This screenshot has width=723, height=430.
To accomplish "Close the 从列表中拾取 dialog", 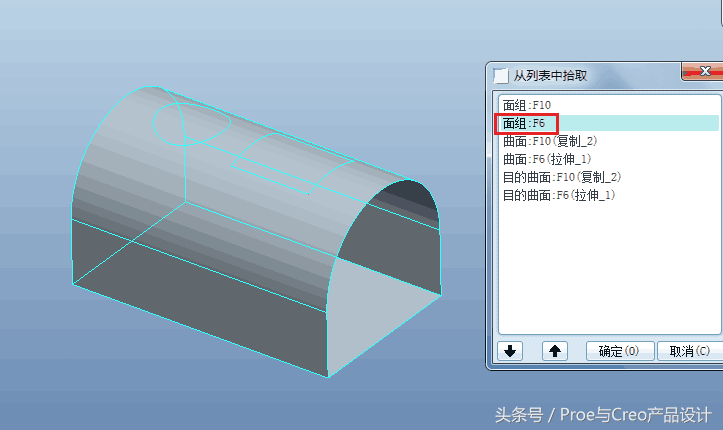I will (x=703, y=71).
